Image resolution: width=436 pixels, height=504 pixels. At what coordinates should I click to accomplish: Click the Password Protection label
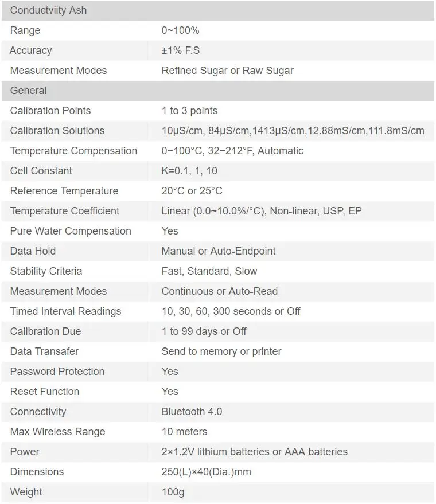tap(57, 372)
